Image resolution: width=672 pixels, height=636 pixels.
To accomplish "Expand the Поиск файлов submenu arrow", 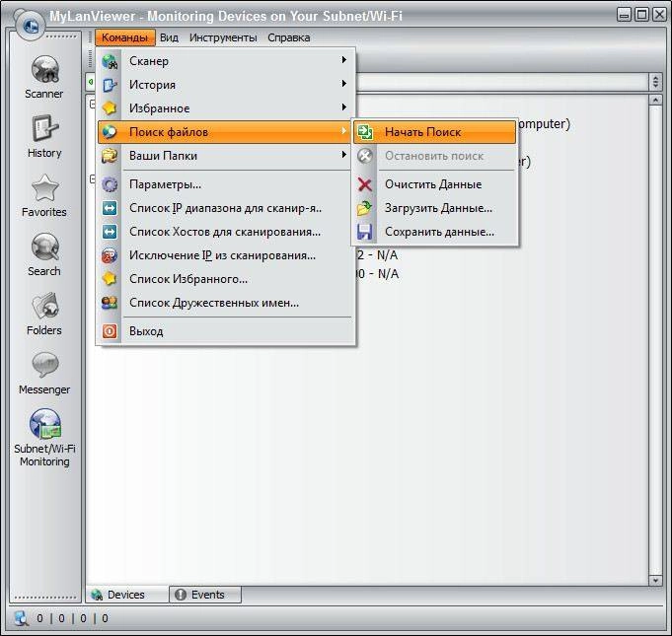I will pyautogui.click(x=344, y=130).
